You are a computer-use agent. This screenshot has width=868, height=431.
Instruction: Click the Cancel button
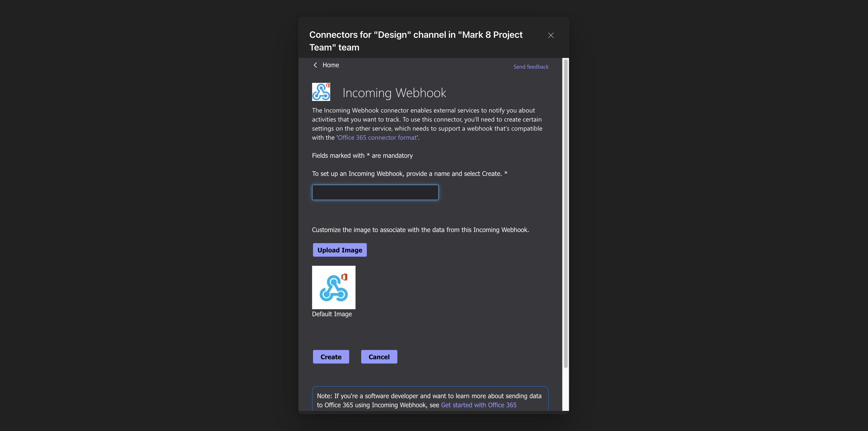(379, 357)
